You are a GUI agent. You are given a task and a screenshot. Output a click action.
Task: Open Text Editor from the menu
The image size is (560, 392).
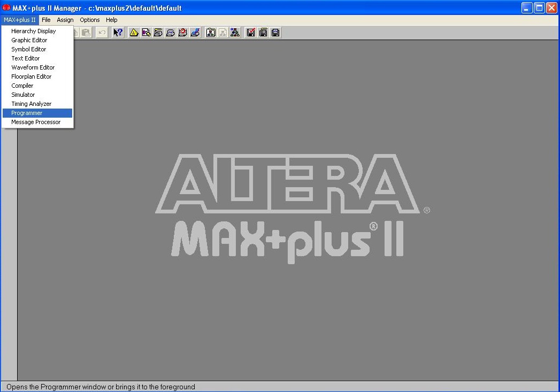coord(37,58)
